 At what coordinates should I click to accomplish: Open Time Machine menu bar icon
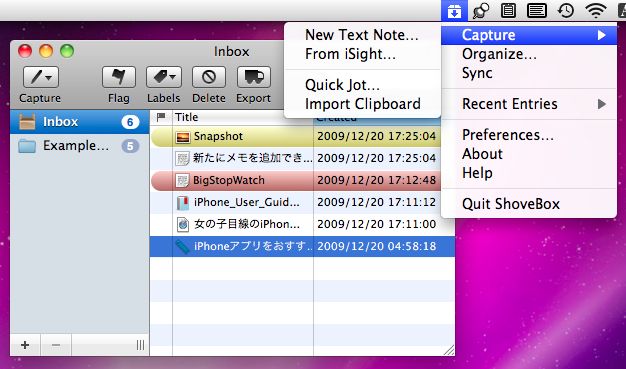pos(566,10)
